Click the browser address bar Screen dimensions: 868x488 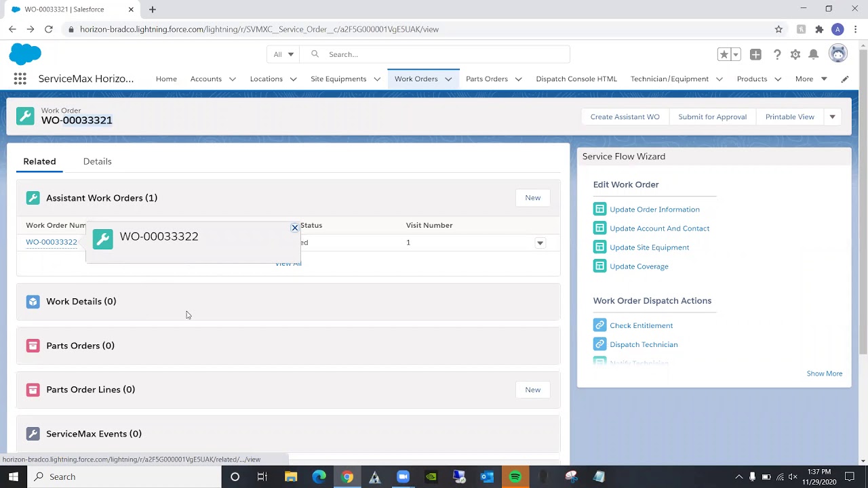tap(420, 29)
